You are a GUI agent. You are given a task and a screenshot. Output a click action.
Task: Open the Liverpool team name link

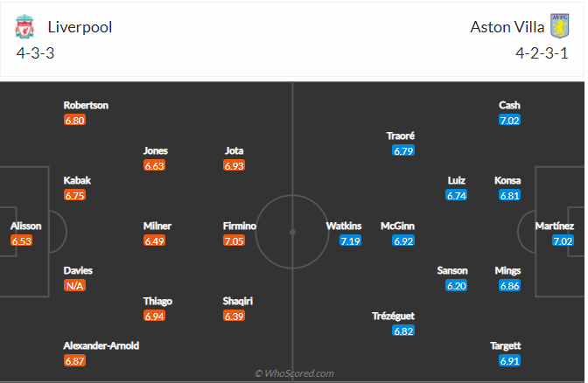[80, 27]
